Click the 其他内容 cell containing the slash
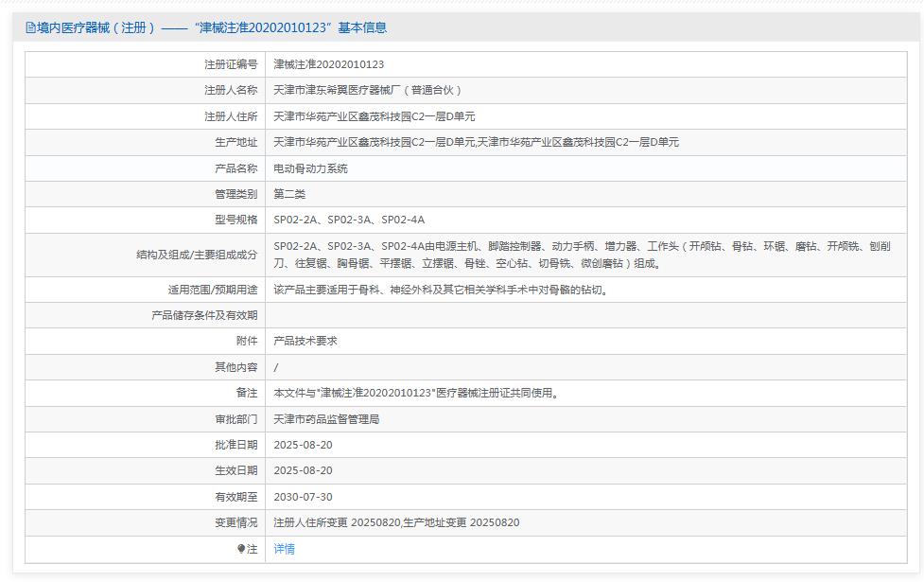 coord(274,368)
